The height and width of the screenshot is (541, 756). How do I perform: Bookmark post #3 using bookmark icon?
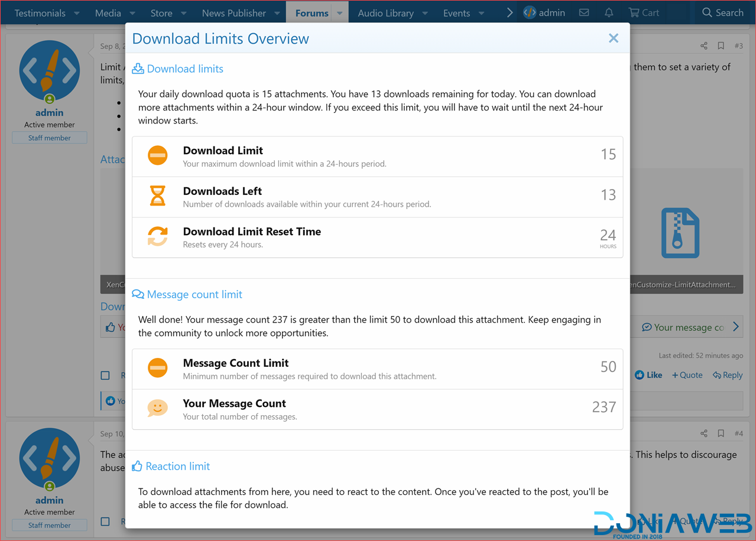721,46
